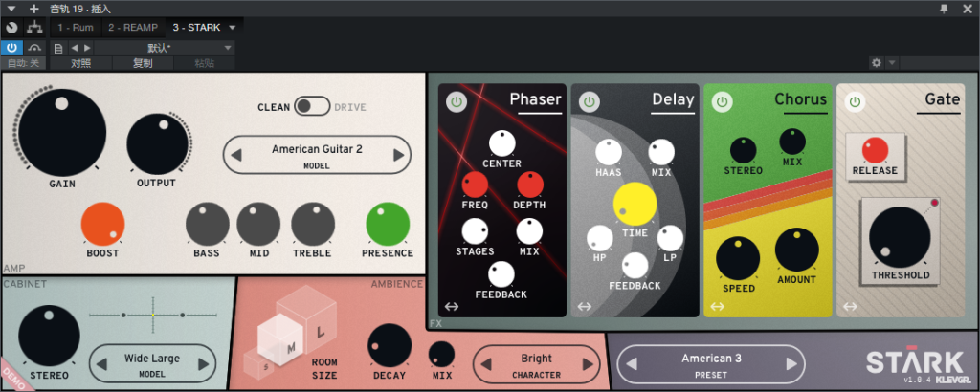Viewport: 980px width, 392px height.
Task: Open the 默认 preset dropdown
Action: tap(164, 48)
